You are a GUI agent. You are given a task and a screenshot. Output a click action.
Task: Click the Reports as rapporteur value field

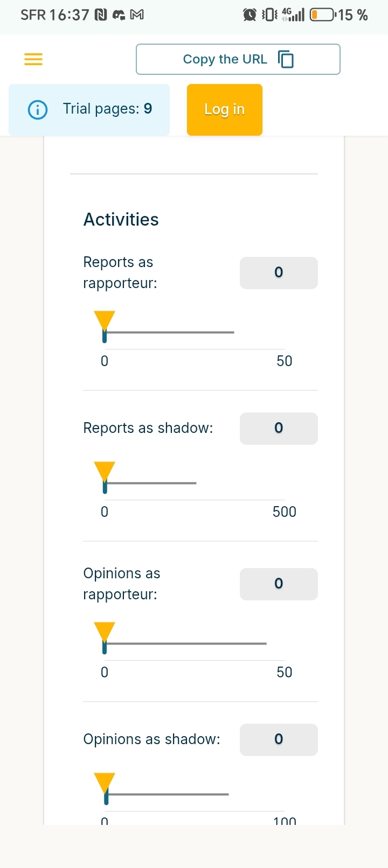279,273
